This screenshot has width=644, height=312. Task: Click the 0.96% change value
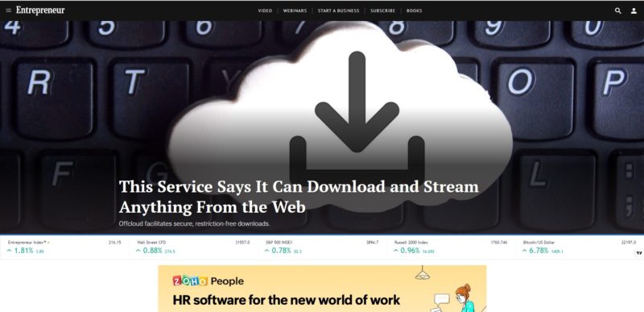410,251
